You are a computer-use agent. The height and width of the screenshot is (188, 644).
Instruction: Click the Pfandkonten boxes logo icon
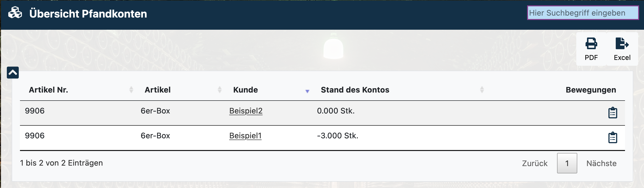pyautogui.click(x=15, y=13)
